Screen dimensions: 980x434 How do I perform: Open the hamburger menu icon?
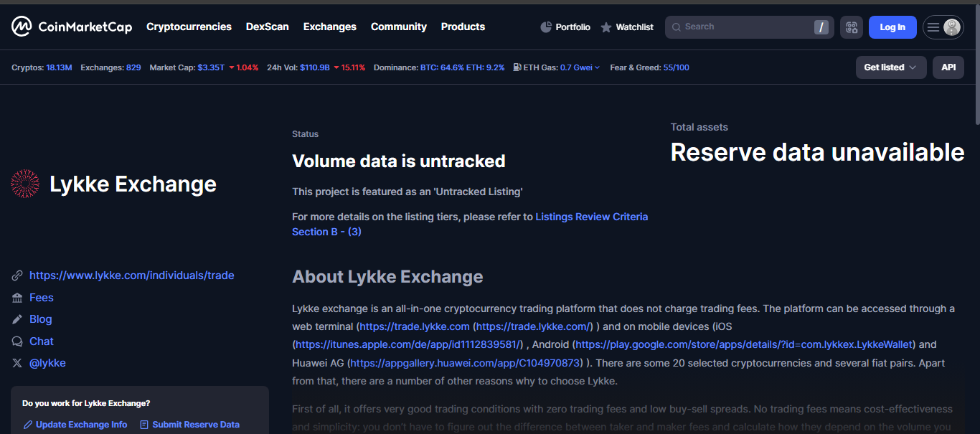pyautogui.click(x=933, y=27)
